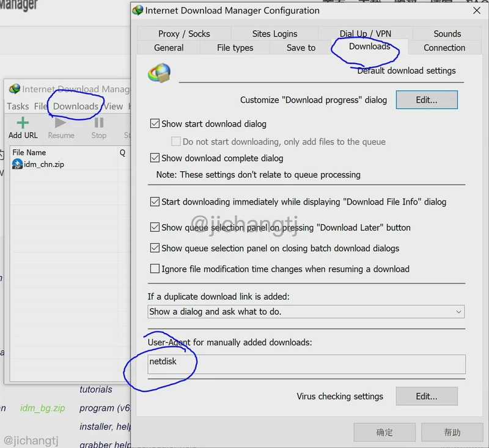Open Virus checking settings Edit button
Screen dimensions: 489x448
[x=427, y=396]
